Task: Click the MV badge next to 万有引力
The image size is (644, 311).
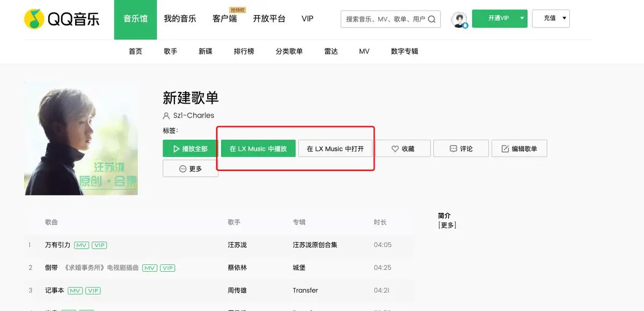Action: [81, 245]
